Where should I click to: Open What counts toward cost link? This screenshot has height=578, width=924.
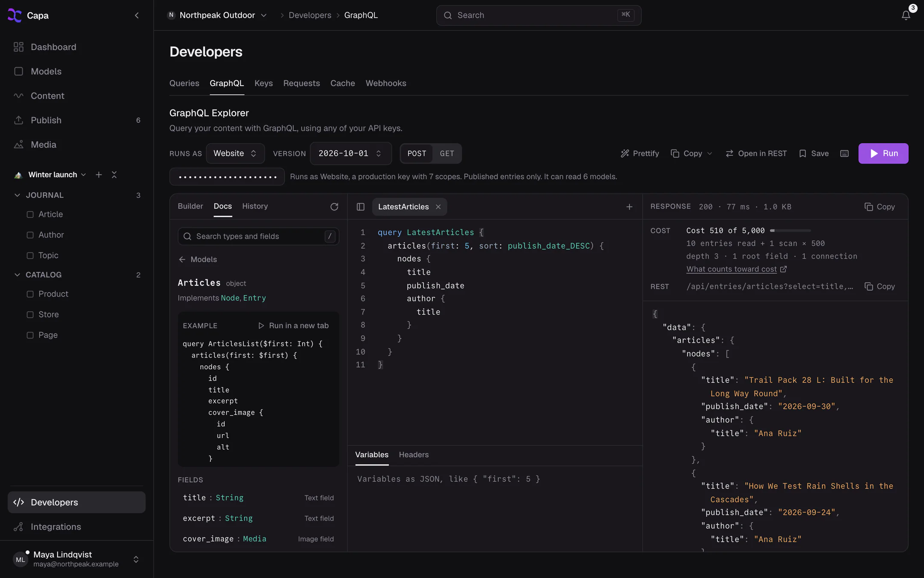pyautogui.click(x=736, y=269)
